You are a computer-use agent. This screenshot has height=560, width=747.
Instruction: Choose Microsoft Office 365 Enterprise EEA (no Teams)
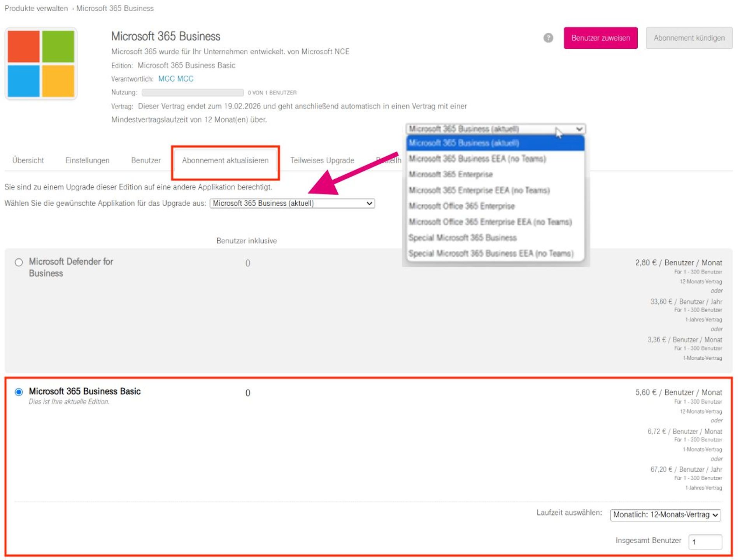[495, 222]
